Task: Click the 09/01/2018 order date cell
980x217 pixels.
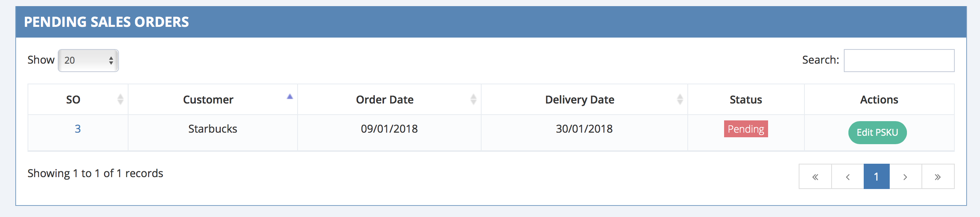Action: tap(389, 129)
